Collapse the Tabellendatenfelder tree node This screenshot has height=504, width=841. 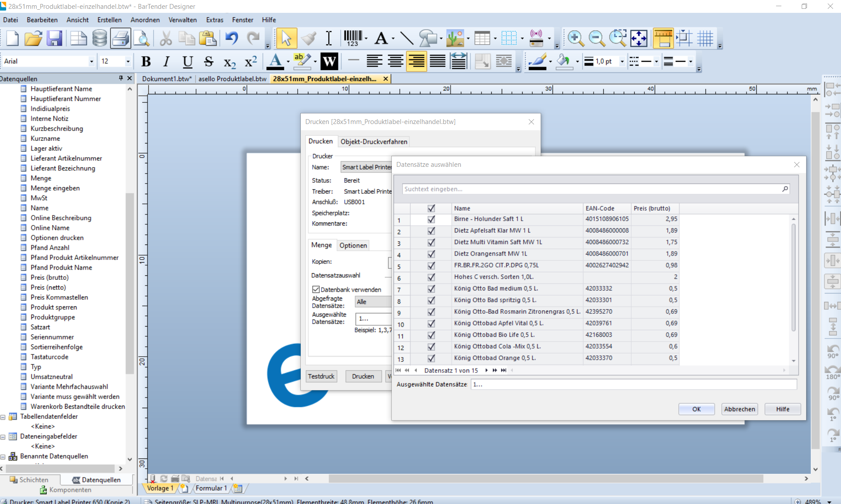(3, 417)
